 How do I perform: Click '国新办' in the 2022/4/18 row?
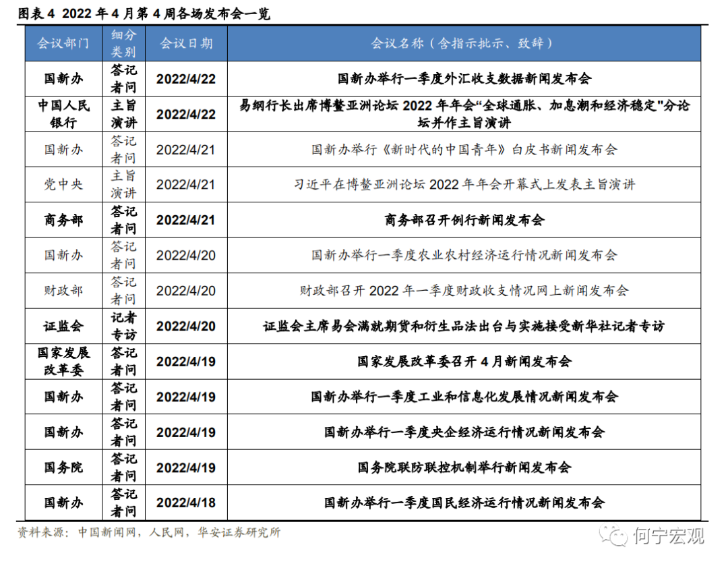coord(63,503)
